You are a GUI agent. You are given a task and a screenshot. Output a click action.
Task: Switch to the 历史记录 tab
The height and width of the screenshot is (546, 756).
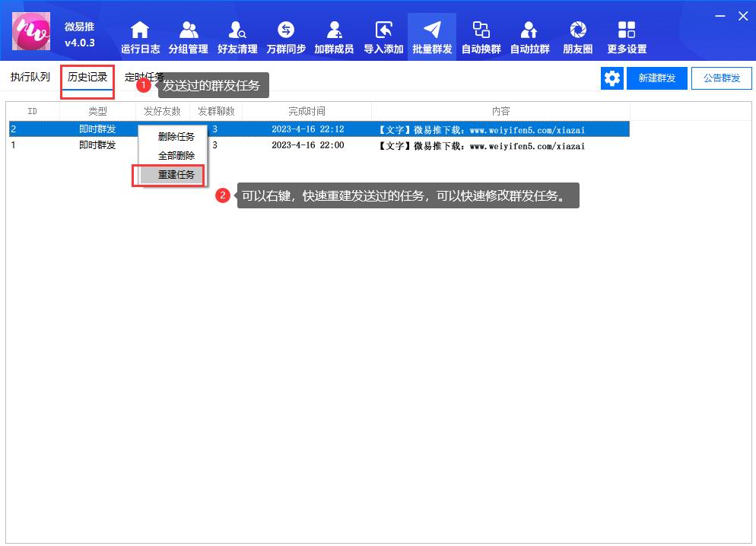[x=87, y=78]
